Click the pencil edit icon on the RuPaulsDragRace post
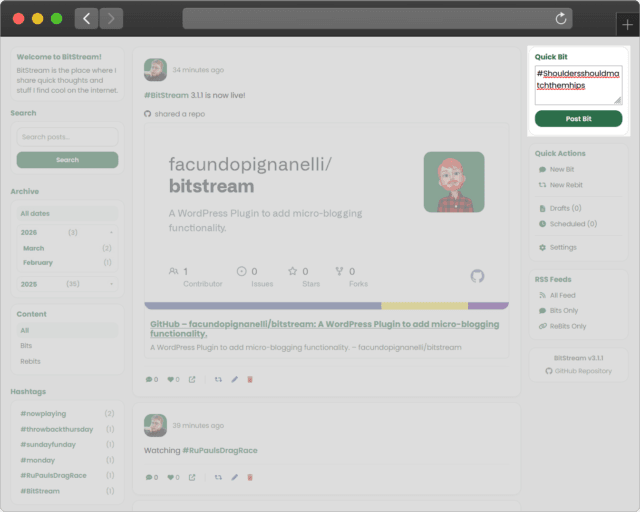This screenshot has width=640, height=512. click(235, 477)
